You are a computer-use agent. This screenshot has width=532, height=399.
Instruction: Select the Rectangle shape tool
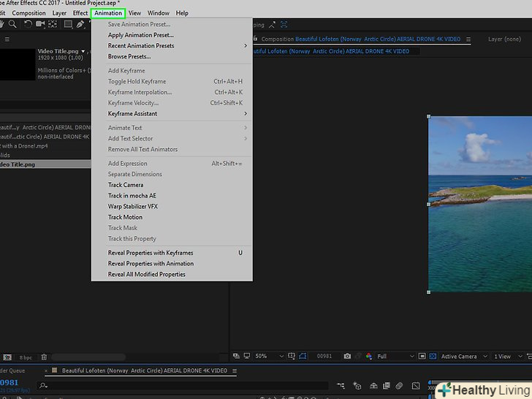pyautogui.click(x=68, y=24)
